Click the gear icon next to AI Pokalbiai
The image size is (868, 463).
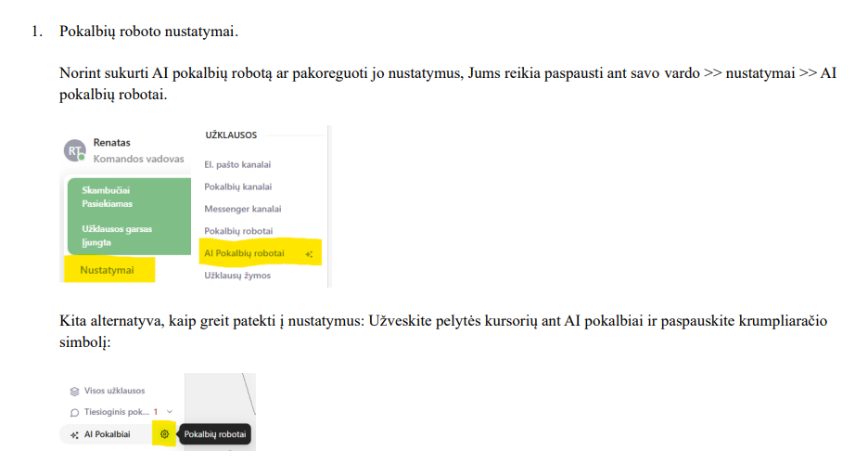click(164, 434)
